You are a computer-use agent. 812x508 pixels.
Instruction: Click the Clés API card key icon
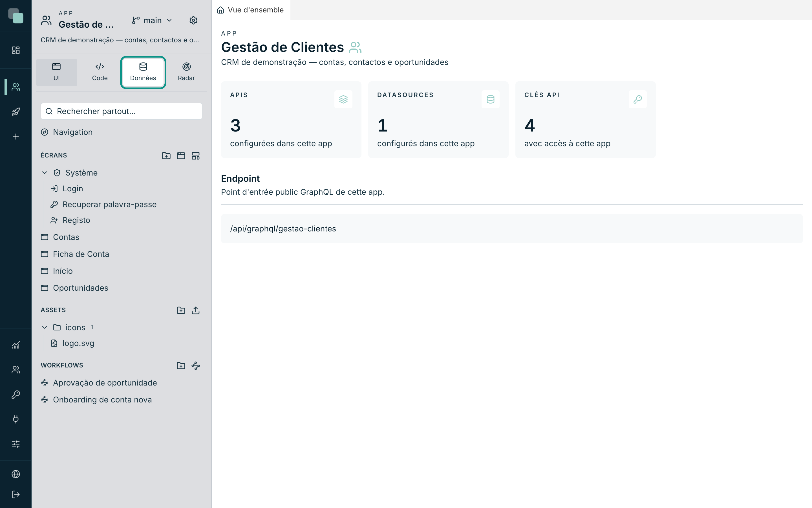[637, 99]
